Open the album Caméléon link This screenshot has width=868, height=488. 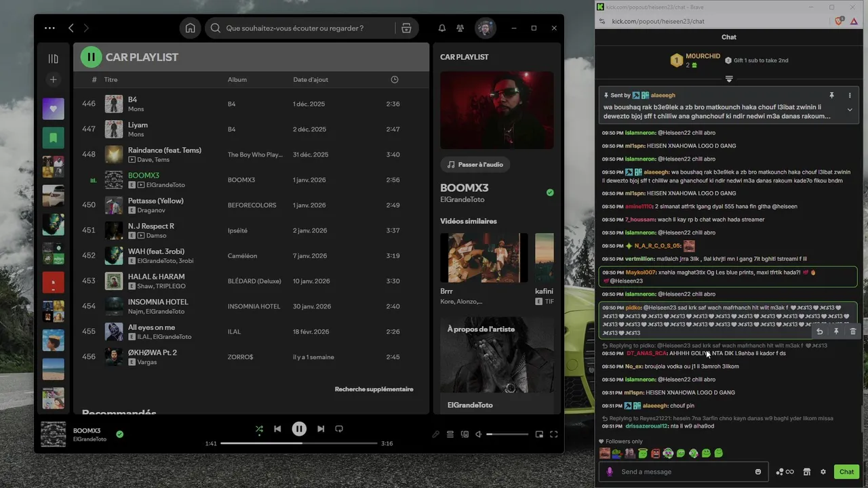tap(242, 256)
